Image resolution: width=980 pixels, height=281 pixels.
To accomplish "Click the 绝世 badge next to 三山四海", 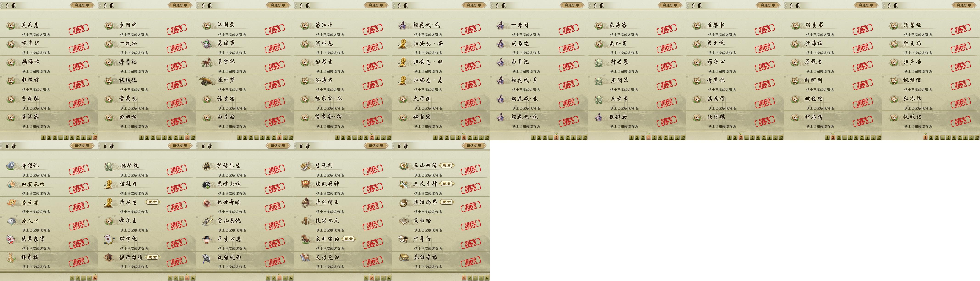I will point(447,165).
